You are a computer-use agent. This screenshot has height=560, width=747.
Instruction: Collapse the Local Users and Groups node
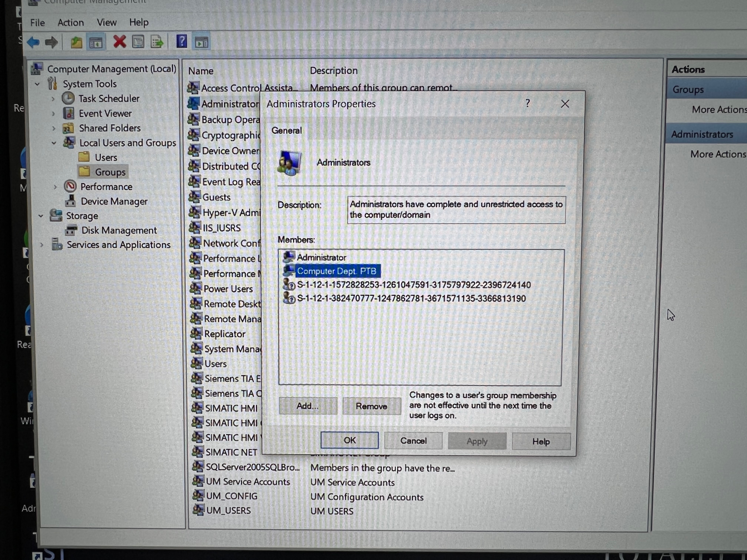point(54,143)
